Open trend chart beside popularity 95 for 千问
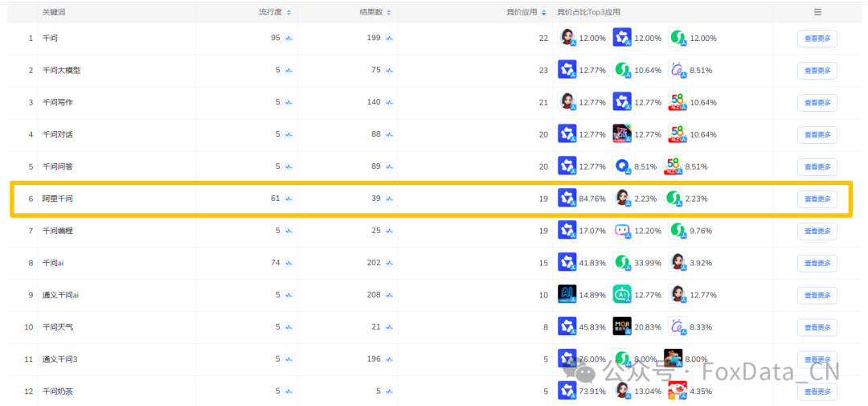Viewport: 868px width, 406px height. 289,39
